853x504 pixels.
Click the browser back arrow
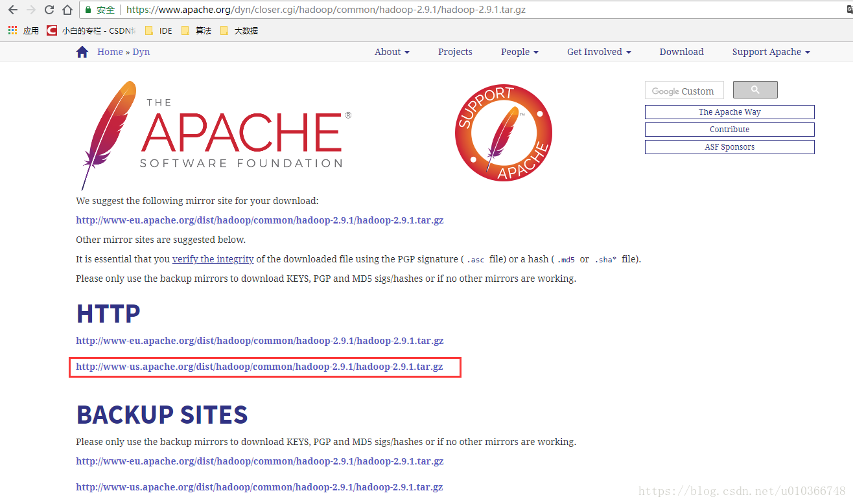click(x=12, y=10)
